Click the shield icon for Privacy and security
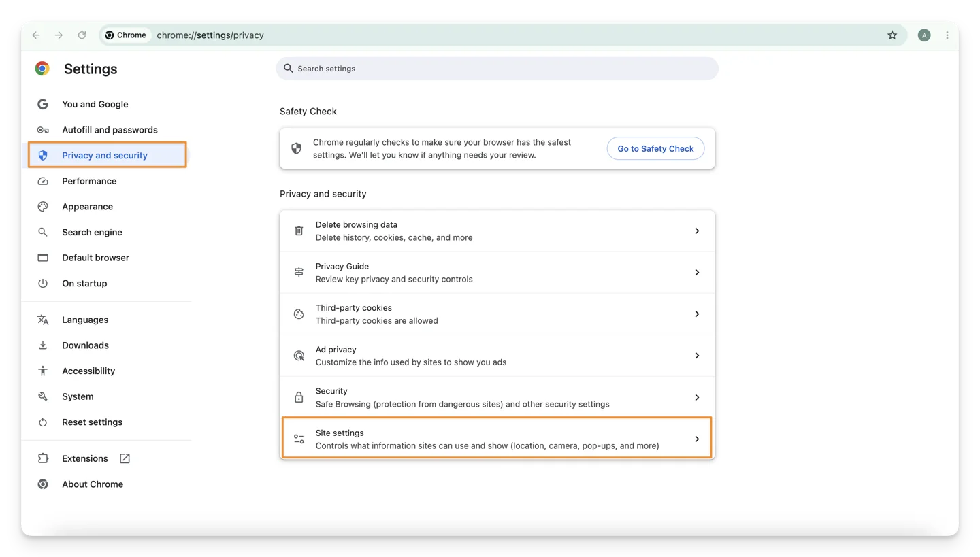Image resolution: width=980 pixels, height=557 pixels. coord(43,156)
